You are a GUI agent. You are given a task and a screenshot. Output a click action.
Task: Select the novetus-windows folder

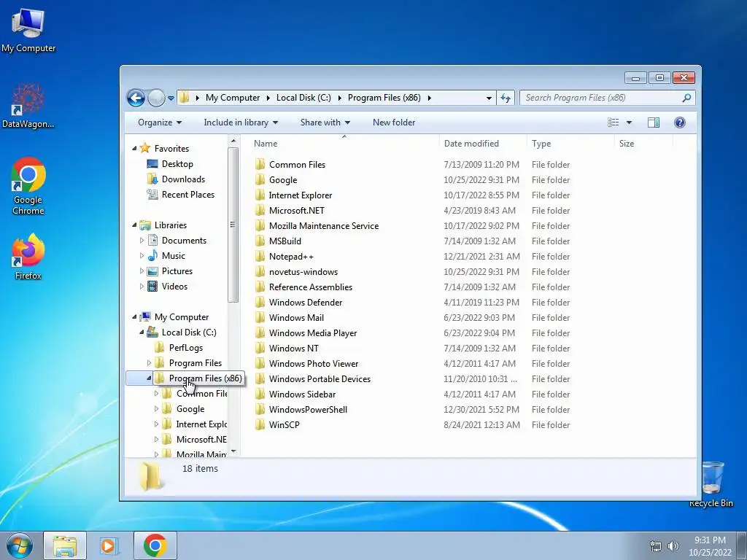[x=303, y=272]
